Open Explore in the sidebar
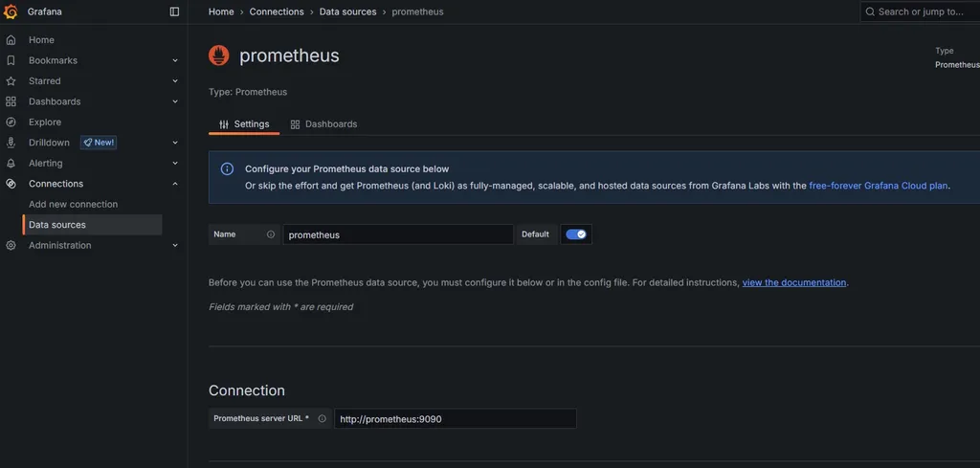The width and height of the screenshot is (980, 468). (x=45, y=122)
